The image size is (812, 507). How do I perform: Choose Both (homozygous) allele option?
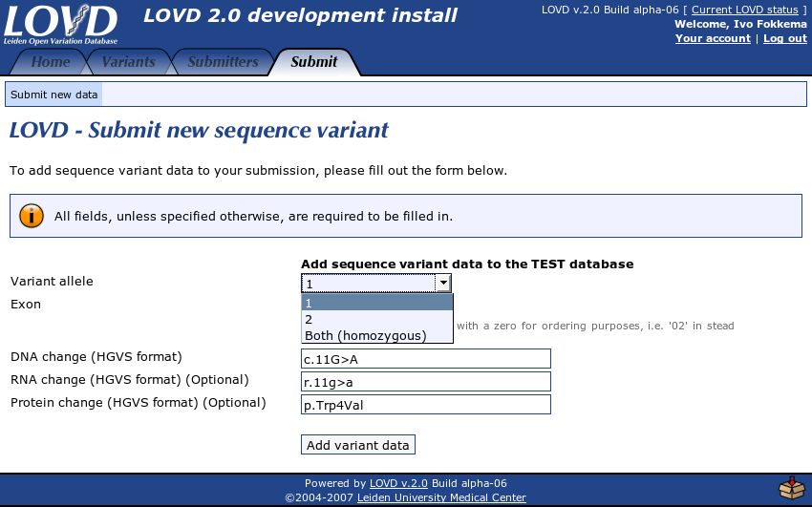[377, 336]
